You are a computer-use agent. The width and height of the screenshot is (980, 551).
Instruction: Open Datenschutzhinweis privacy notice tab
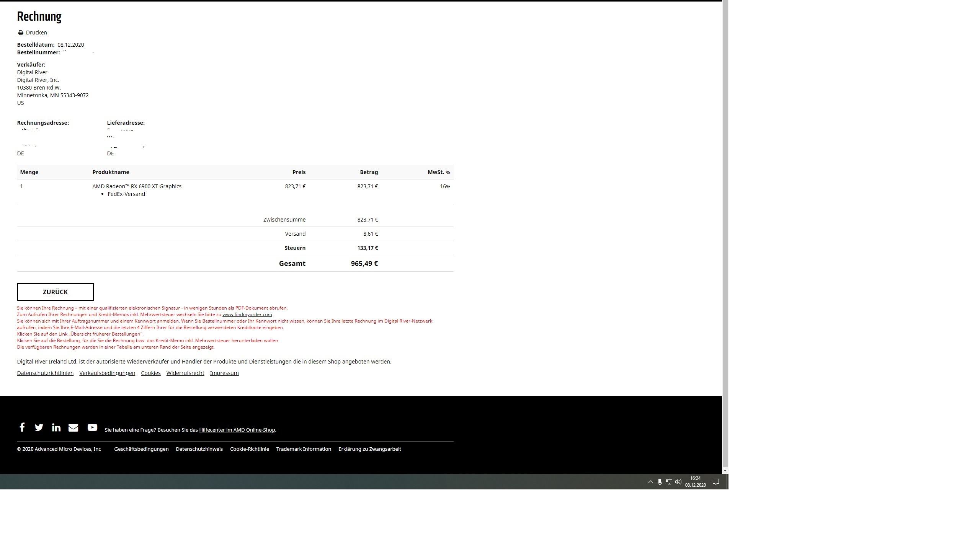pos(199,449)
